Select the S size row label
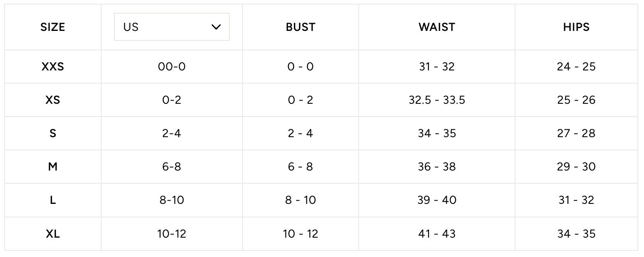Viewport: 644px width, 257px height. pos(53,133)
